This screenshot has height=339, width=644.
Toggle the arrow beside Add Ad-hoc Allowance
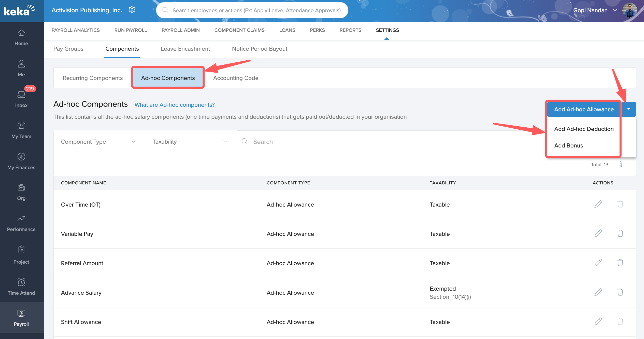click(628, 109)
